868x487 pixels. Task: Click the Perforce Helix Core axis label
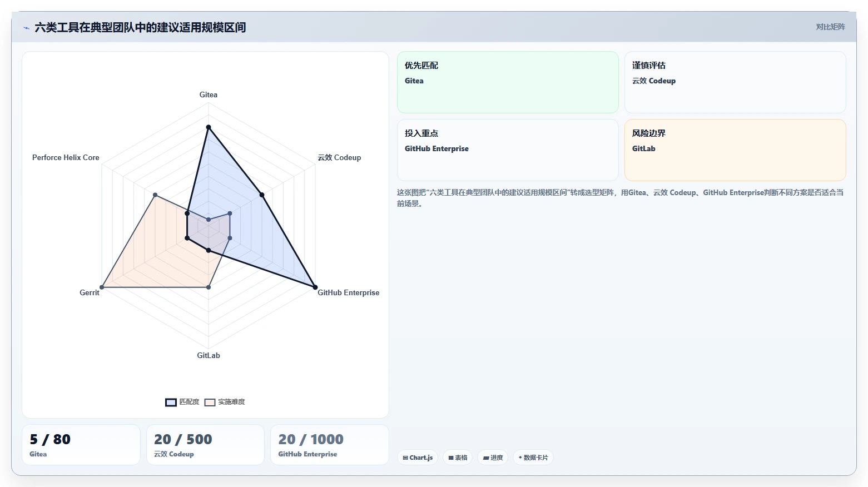pos(66,157)
